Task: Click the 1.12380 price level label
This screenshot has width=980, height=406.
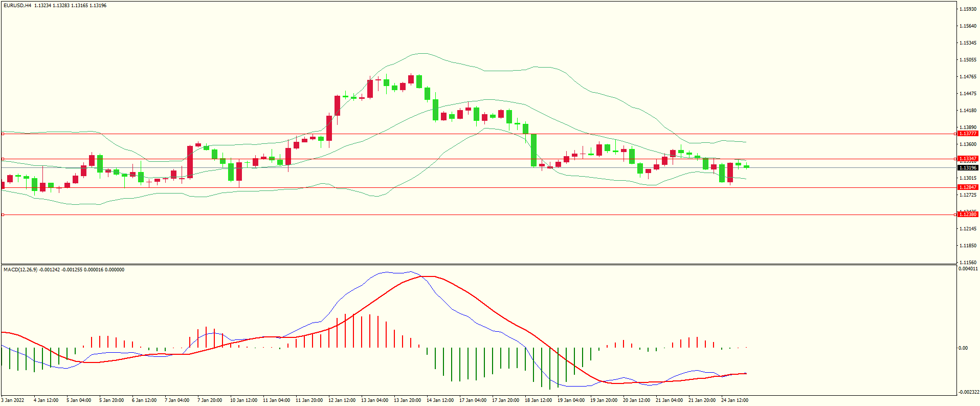Action: click(x=968, y=215)
